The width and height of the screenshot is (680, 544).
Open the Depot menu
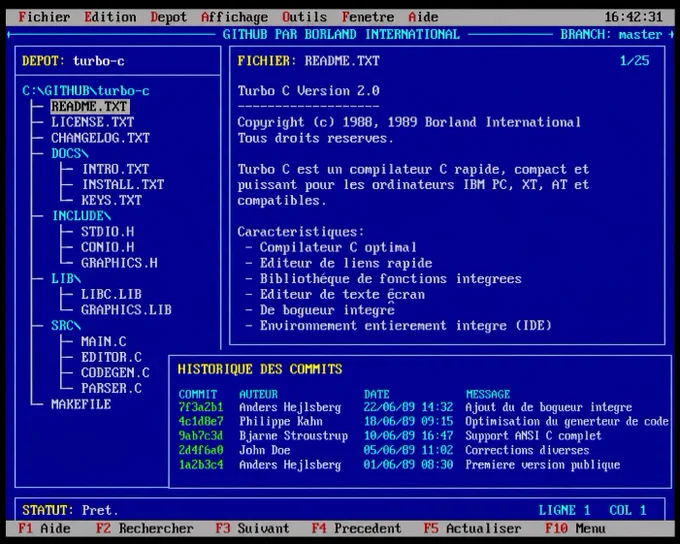[x=168, y=17]
